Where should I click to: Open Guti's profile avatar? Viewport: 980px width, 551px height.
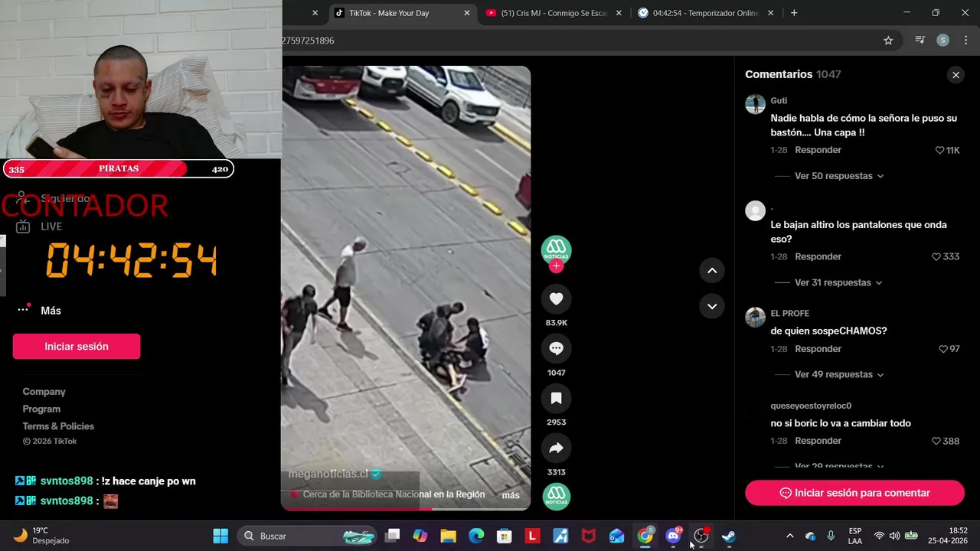756,104
